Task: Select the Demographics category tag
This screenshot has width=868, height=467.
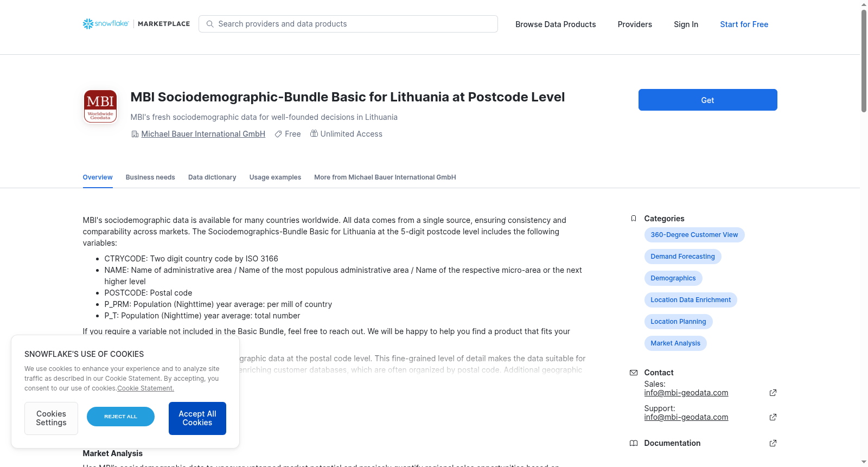Action: (673, 278)
